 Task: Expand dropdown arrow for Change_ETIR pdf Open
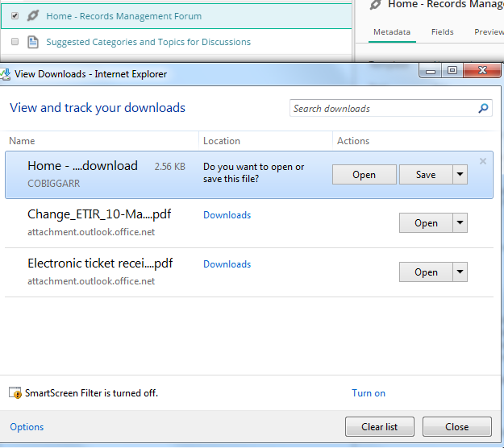tap(460, 222)
